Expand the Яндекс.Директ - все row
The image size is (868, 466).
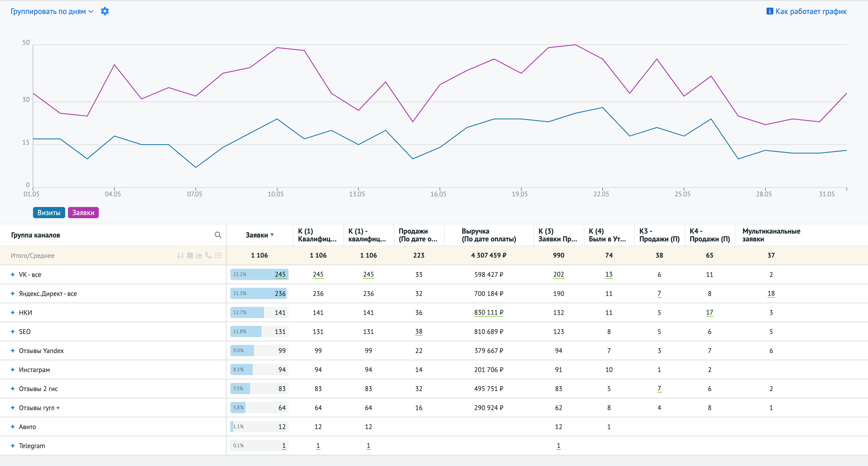(x=13, y=293)
